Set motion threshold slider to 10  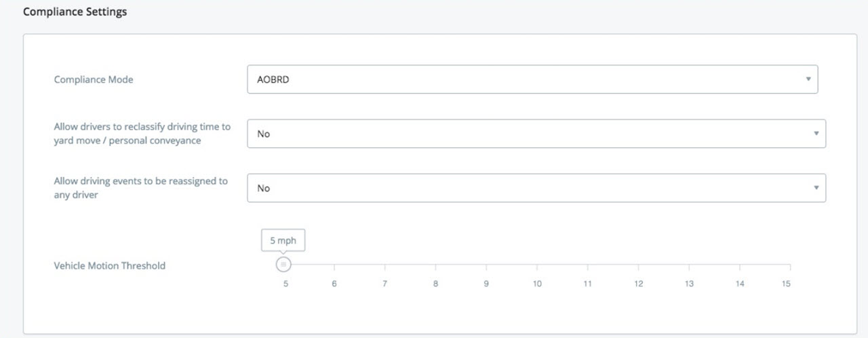coord(537,265)
